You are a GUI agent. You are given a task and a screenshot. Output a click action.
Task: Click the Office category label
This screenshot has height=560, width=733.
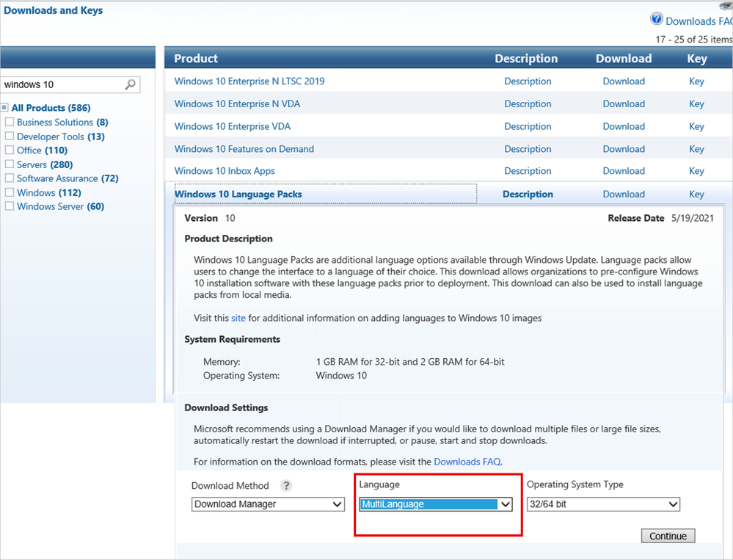[x=42, y=150]
